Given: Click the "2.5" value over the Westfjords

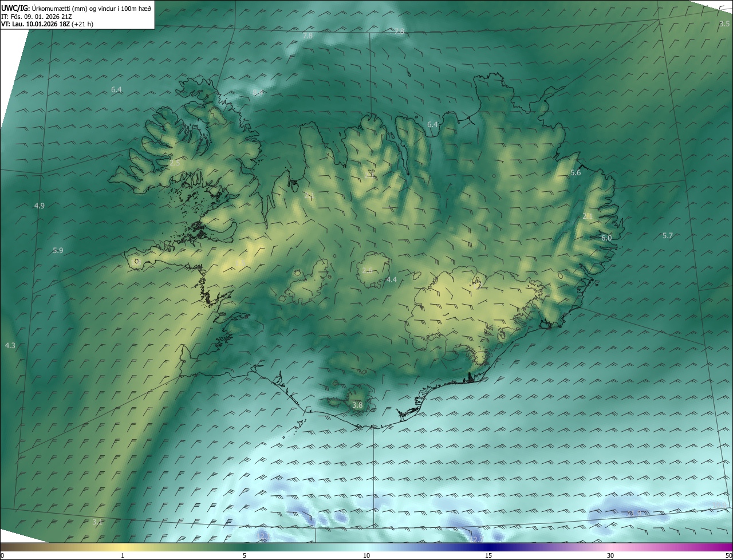Looking at the screenshot, I should point(175,163).
